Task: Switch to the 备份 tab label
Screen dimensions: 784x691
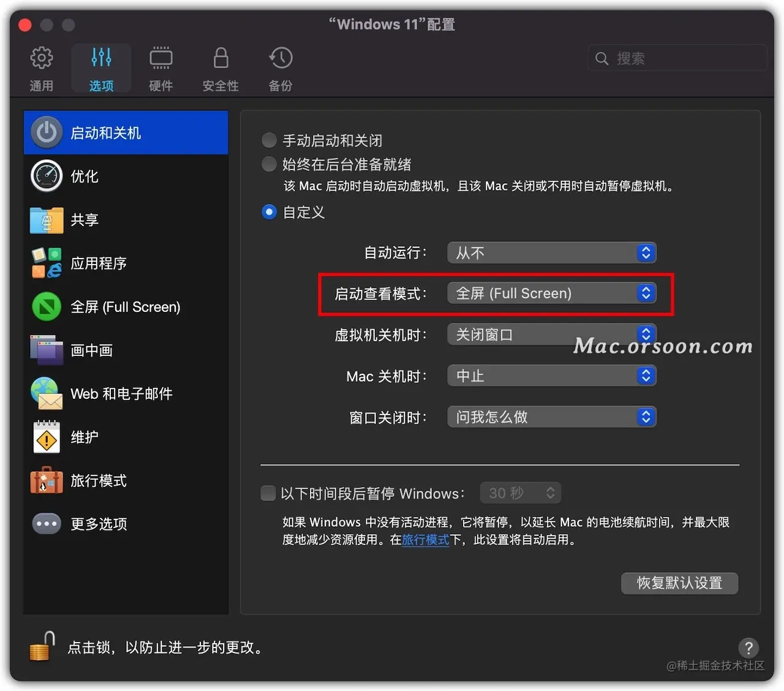Action: pyautogui.click(x=281, y=86)
